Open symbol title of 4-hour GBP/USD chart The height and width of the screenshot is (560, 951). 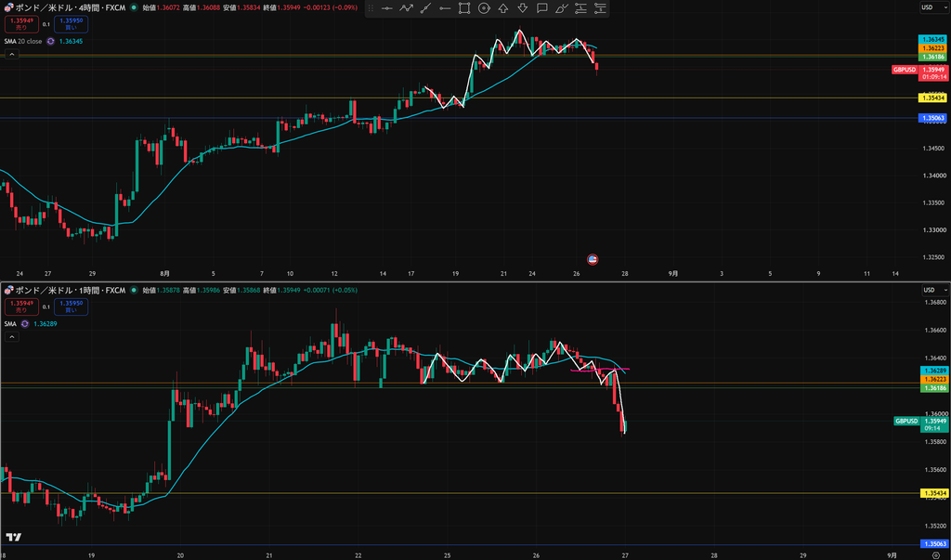pos(71,7)
